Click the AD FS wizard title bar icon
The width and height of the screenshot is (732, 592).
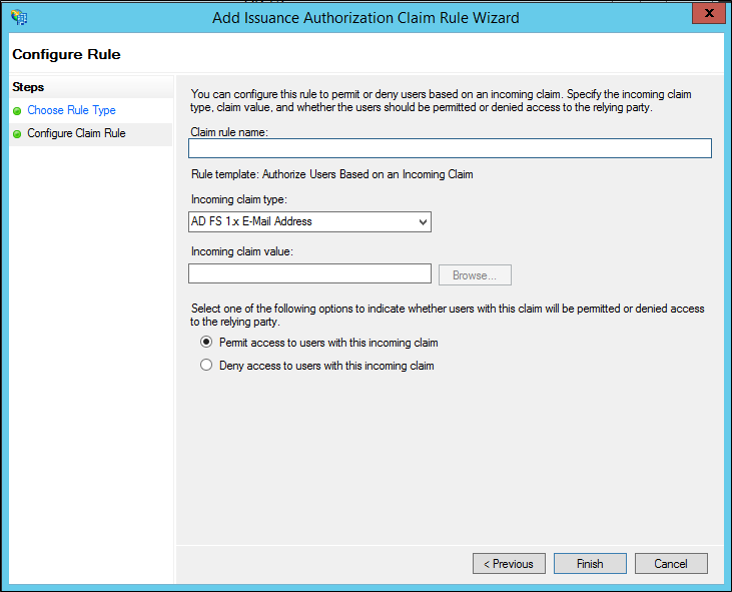19,17
